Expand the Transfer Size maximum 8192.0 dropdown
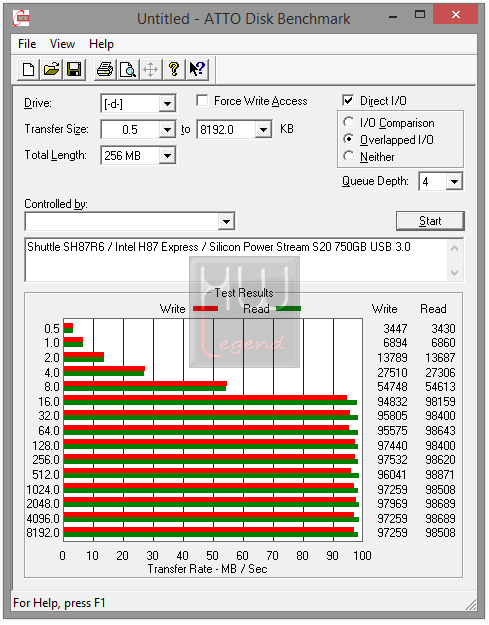 263,130
